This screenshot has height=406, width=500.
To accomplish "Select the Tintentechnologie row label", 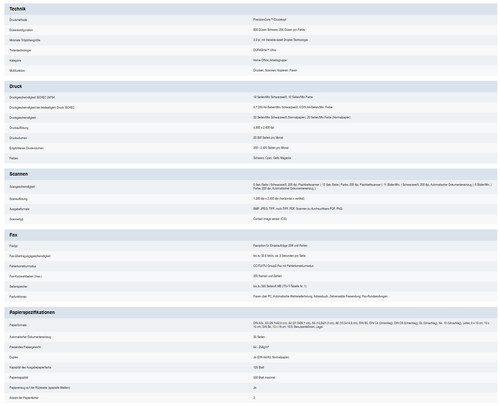I will tap(20, 50).
